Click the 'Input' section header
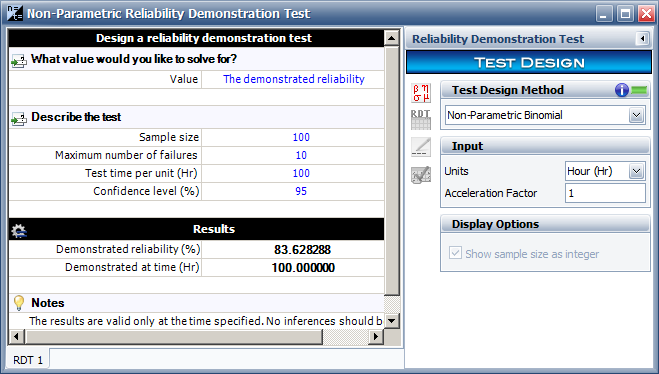 (545, 146)
